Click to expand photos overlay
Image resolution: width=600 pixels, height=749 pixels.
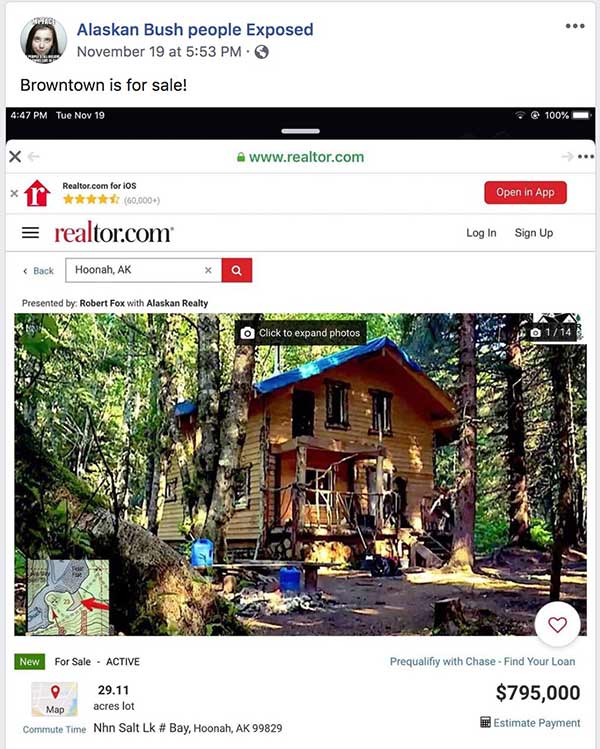pos(300,332)
